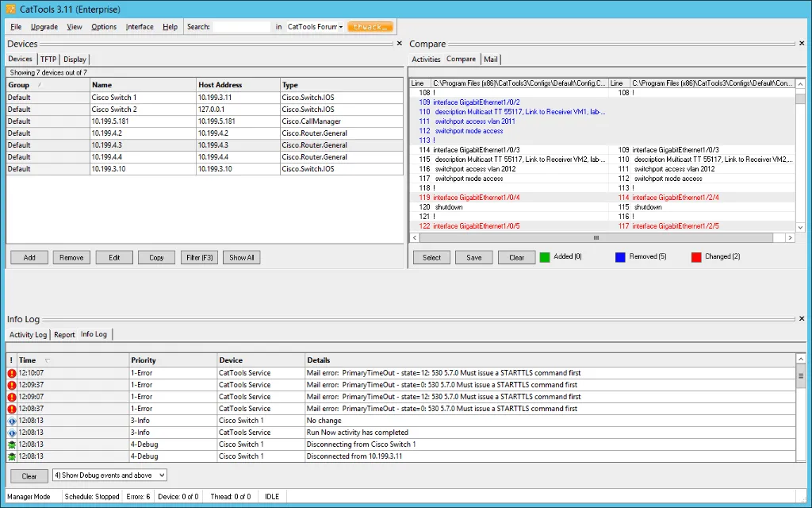Click the orange thwack icon beside the search box

(x=370, y=26)
